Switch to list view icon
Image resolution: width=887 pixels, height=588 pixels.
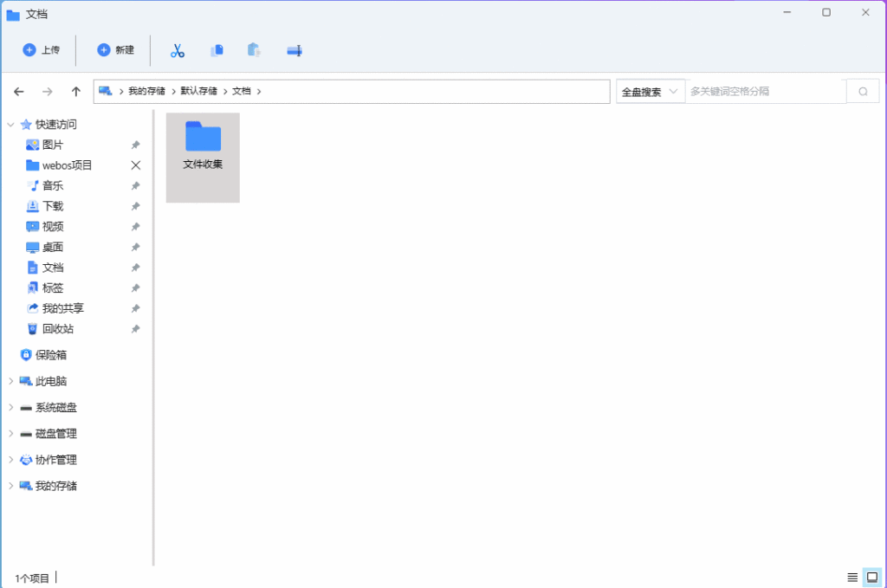(x=852, y=578)
